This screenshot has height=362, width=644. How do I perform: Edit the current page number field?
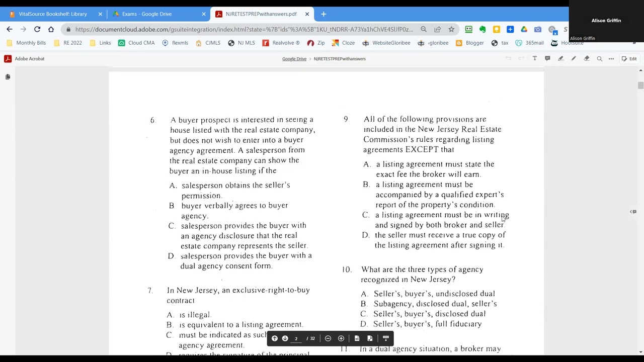point(296,338)
